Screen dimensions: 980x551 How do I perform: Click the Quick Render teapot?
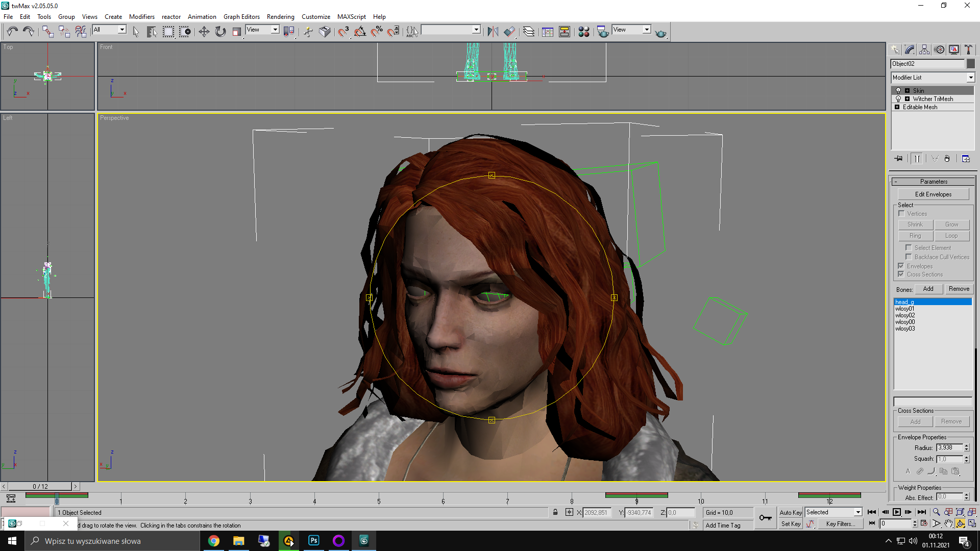[660, 33]
